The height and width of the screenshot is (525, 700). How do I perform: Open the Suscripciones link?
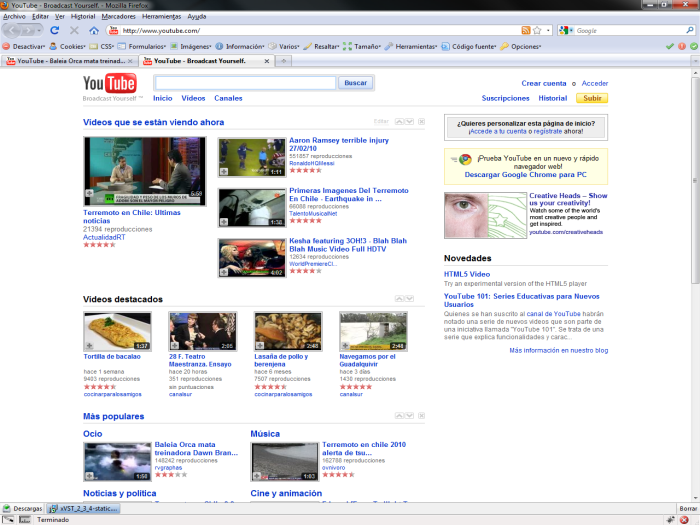tap(505, 98)
